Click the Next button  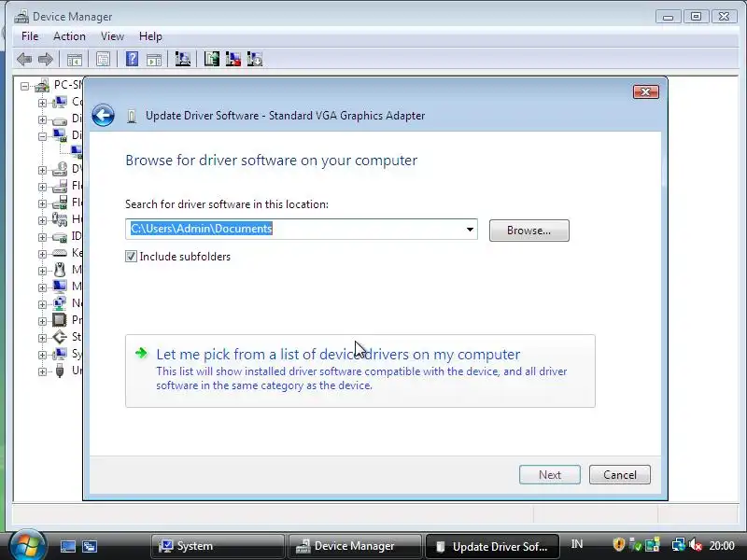pos(550,475)
